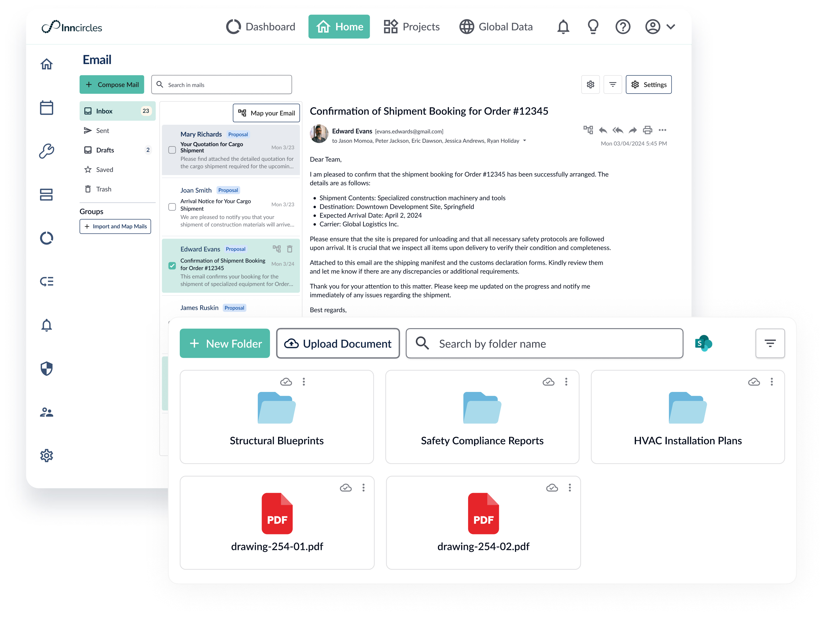Click the SharePoint icon next to folder search
840x633 pixels.
click(x=703, y=343)
